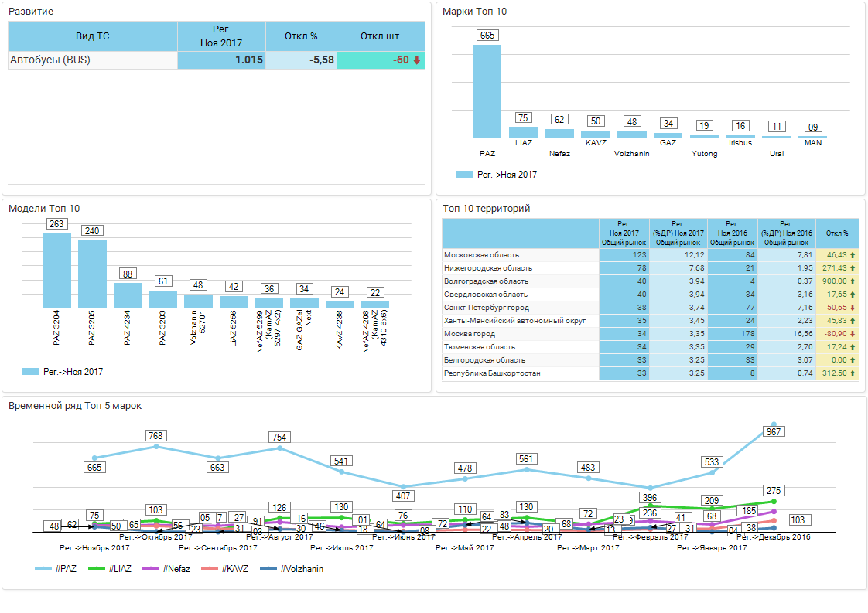
Task: Click the green up arrow beside 312,50
Action: [853, 373]
